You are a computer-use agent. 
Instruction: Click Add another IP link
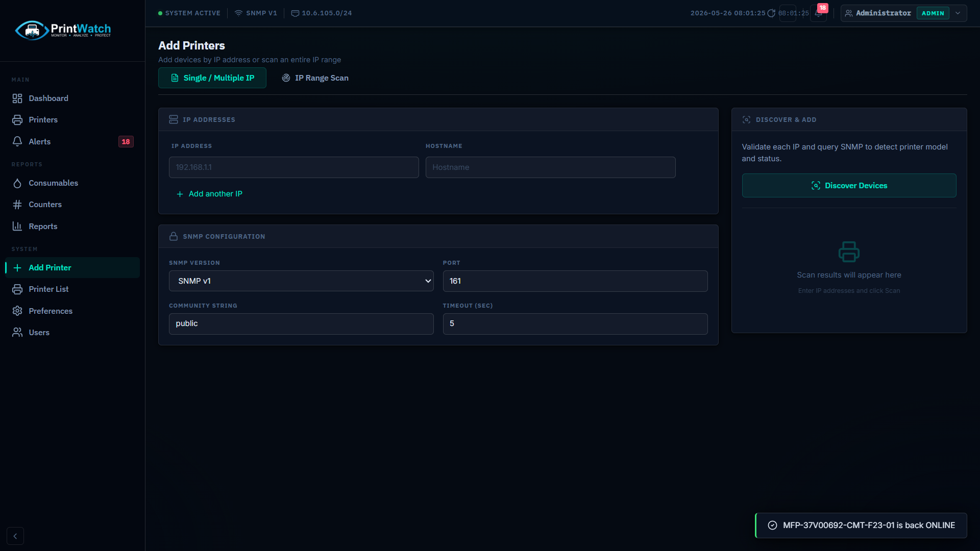pyautogui.click(x=209, y=194)
